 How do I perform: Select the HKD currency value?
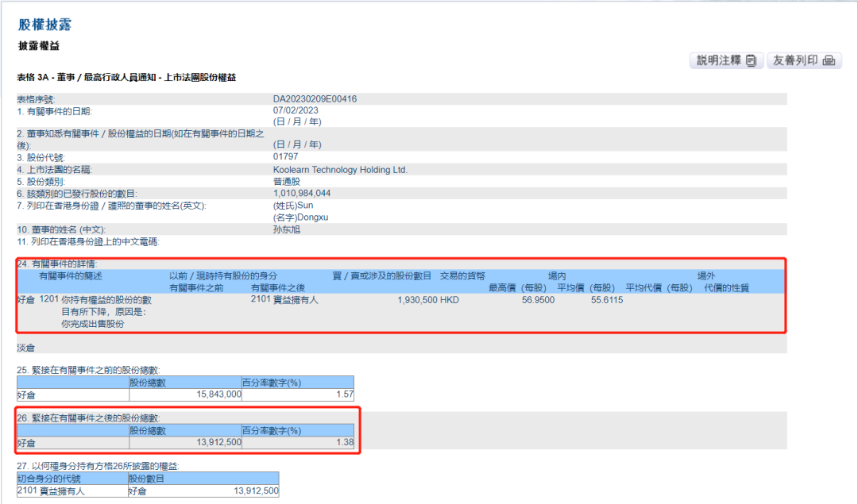click(450, 300)
